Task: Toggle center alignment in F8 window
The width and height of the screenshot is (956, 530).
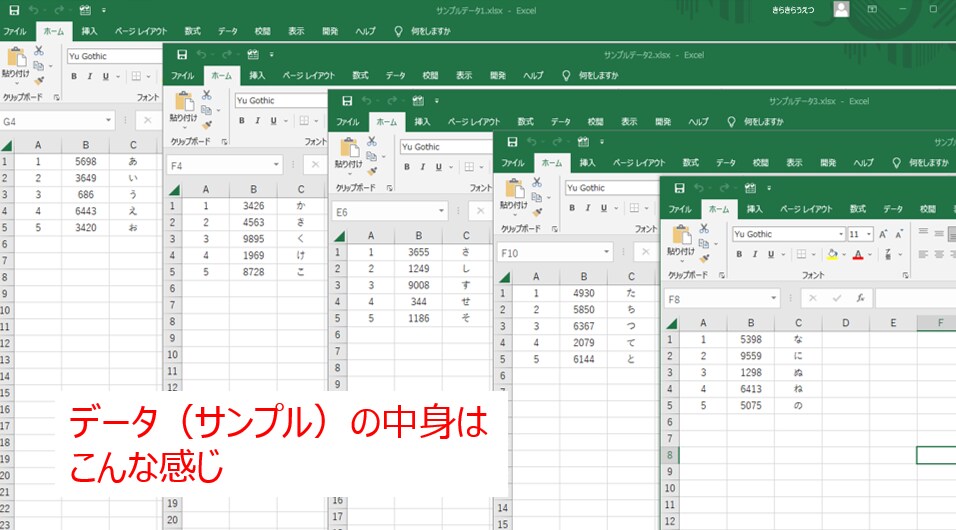Action: tap(940, 254)
